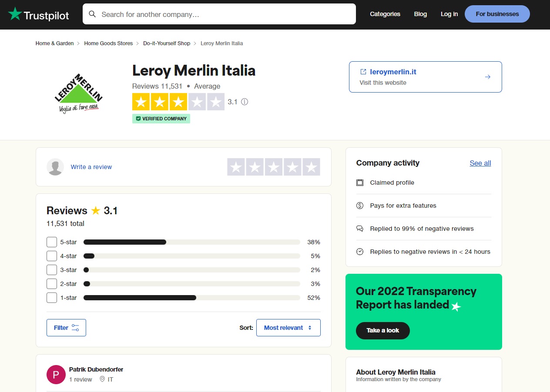The width and height of the screenshot is (550, 392).
Task: Open the Filter options icon
Action: pyautogui.click(x=74, y=327)
